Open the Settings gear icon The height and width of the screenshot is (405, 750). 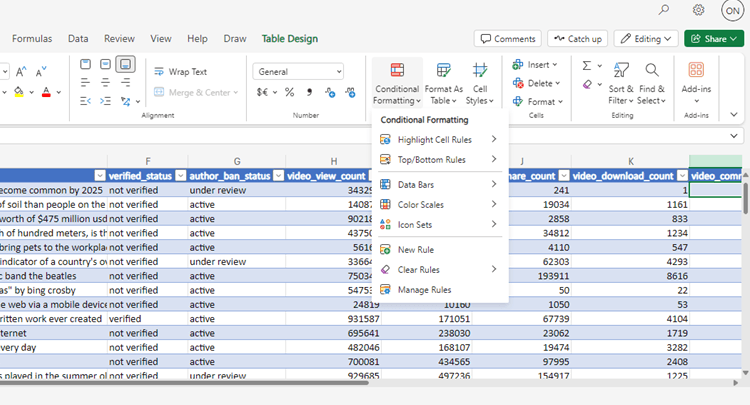698,10
